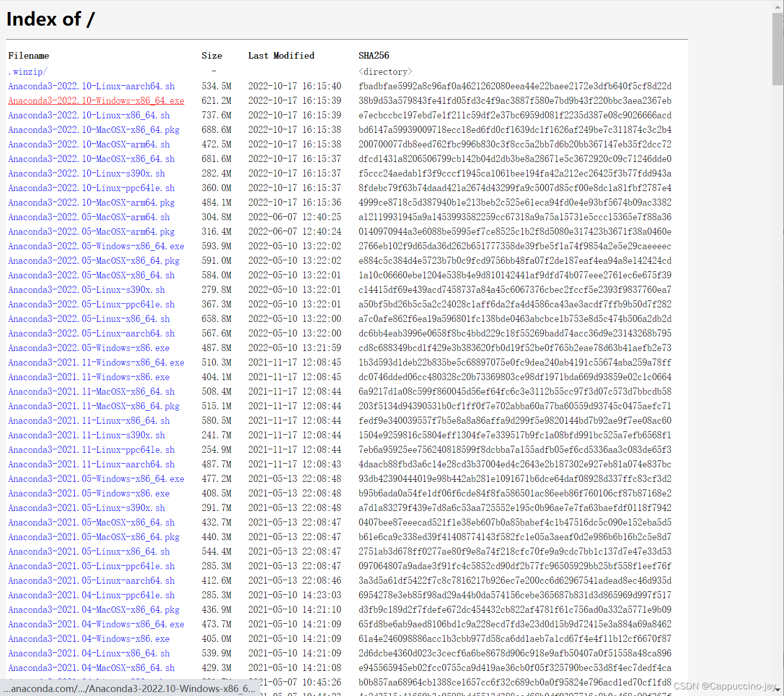Download Anaconda3-2022.05-MacOSX-x86_64.sh

[91, 275]
